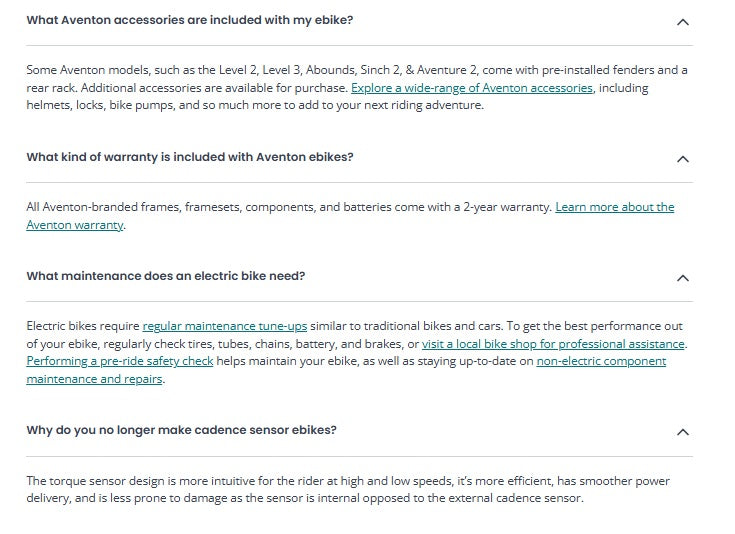Collapse the warranty question chevron
The image size is (735, 534).
683,158
